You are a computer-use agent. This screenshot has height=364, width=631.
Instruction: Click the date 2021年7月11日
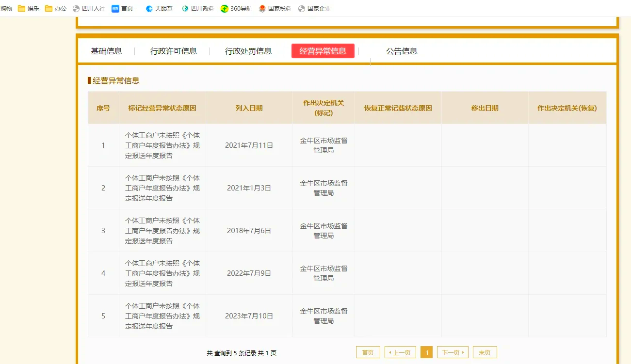249,145
